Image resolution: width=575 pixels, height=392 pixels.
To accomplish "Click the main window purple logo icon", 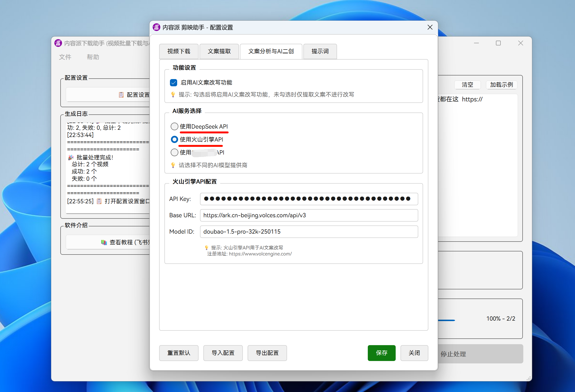I will (x=58, y=43).
